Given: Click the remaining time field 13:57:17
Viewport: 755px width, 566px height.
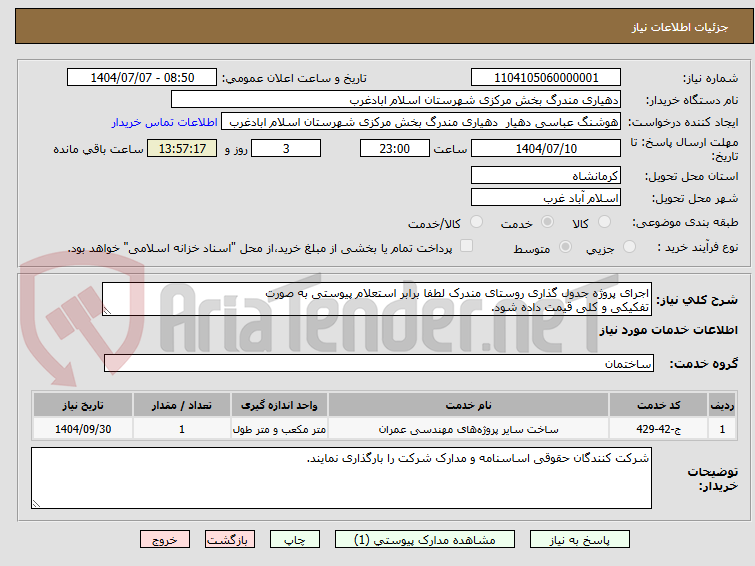Looking at the screenshot, I should 182,148.
